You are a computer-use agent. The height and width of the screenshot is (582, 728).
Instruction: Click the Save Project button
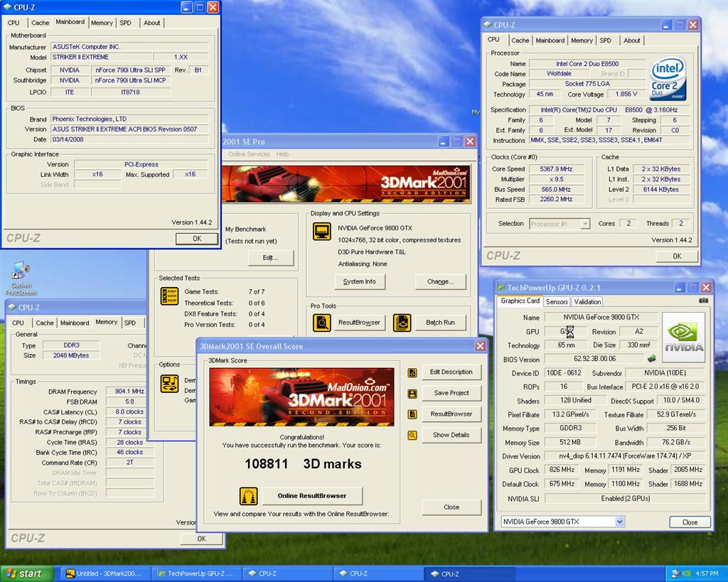point(451,393)
